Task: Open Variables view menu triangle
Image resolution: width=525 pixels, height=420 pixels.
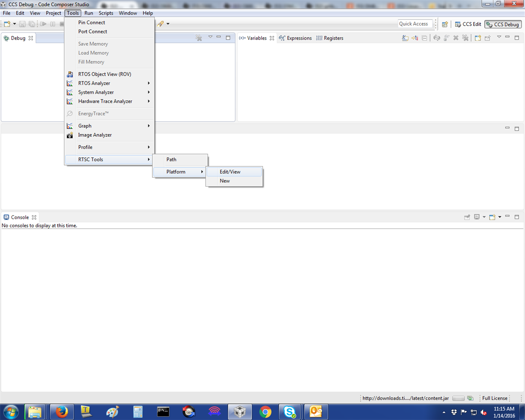Action: [499, 38]
